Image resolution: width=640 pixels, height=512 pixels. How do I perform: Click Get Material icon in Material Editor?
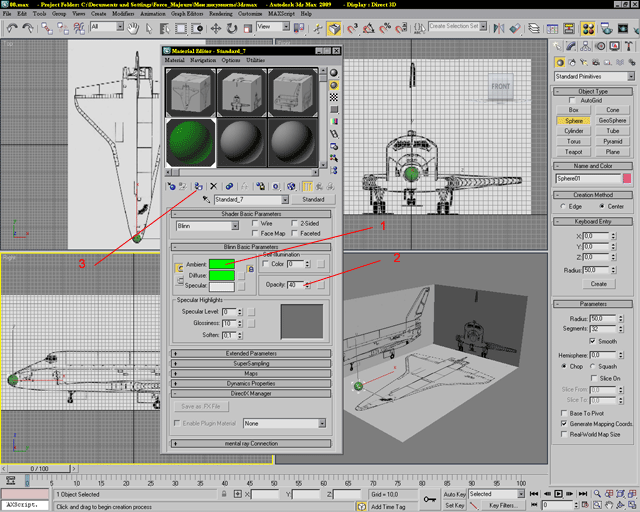pyautogui.click(x=171, y=187)
